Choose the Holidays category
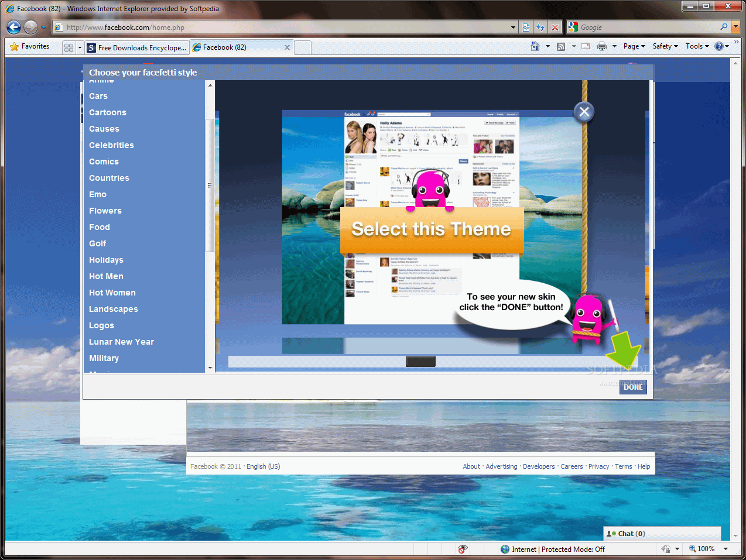This screenshot has width=746, height=560. click(106, 260)
